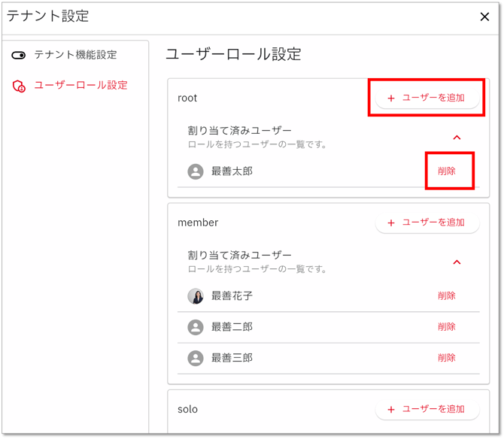Click the shield icon beside ユーザーロール設定

19,86
